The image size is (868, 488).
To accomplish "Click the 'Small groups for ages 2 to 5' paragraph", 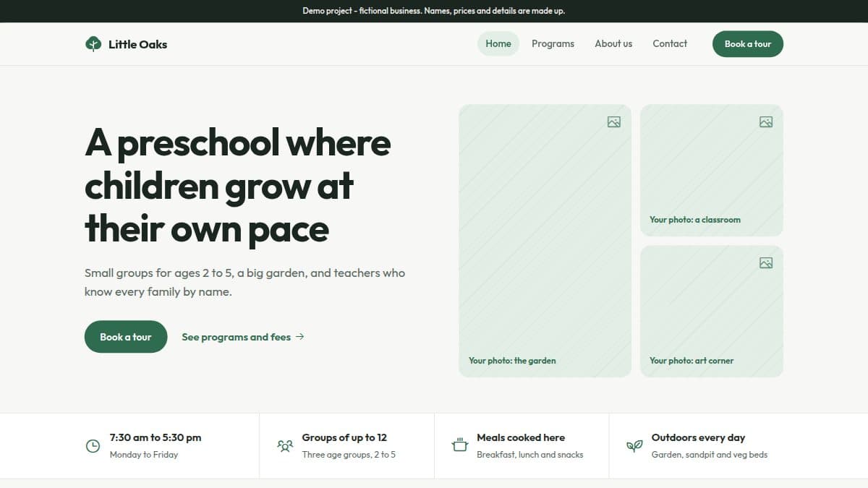I will (x=244, y=283).
